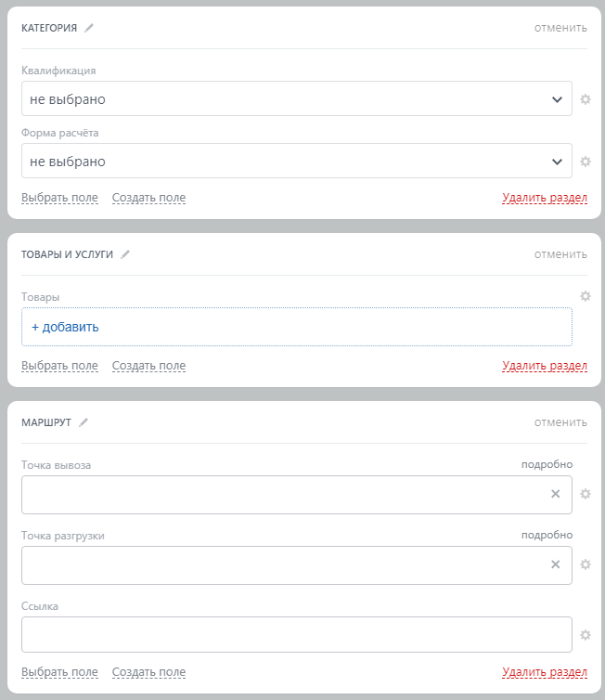Focus the Ссылка input field
Screen dimensions: 605x700
296,635
